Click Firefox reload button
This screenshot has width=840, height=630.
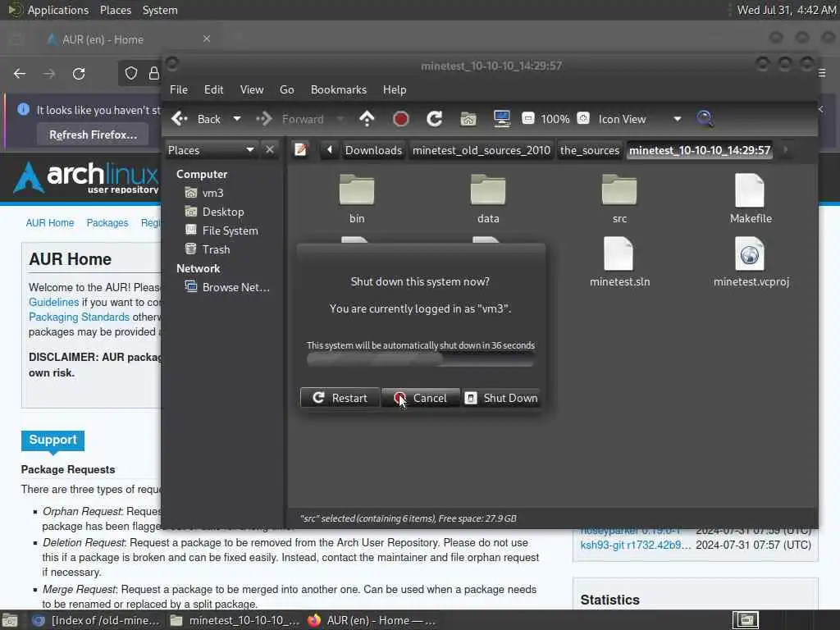coord(79,73)
